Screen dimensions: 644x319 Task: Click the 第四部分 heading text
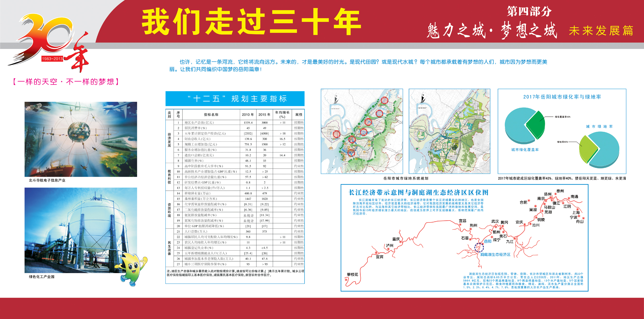pos(529,11)
